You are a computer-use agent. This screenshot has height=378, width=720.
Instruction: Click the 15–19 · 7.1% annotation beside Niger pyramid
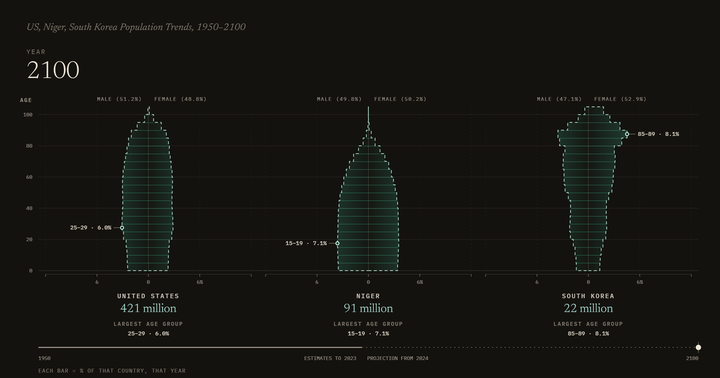[306, 243]
